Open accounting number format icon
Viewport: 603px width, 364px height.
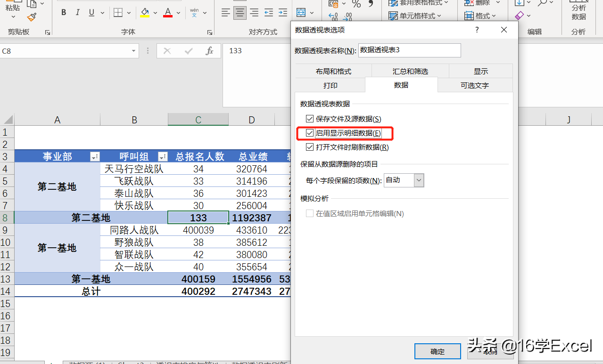pos(334,4)
